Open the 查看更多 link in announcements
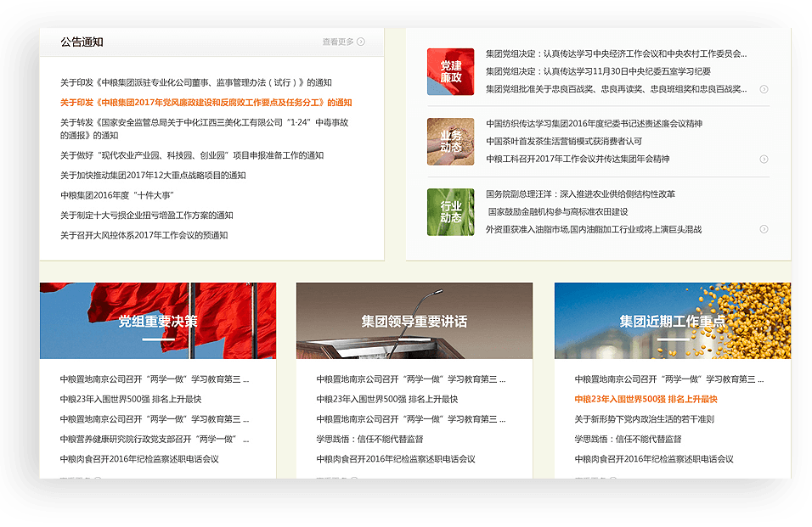Viewport: 812px width, 527px height. [x=337, y=42]
